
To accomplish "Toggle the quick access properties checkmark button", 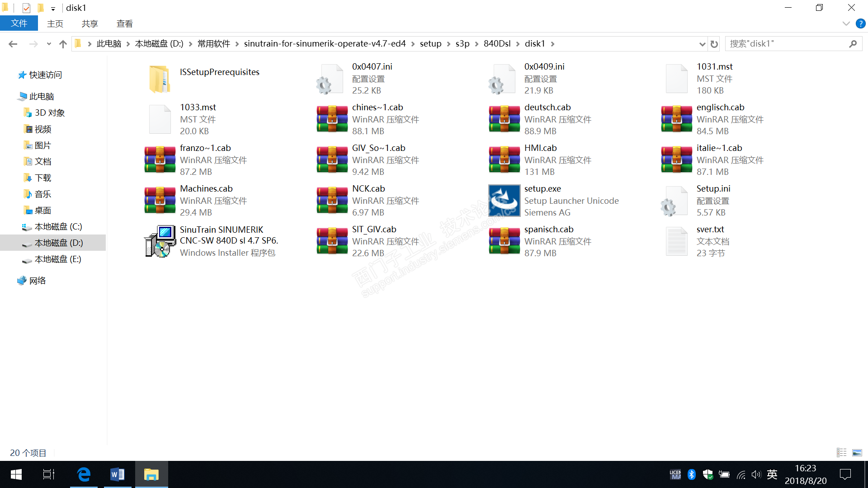I will 26,8.
